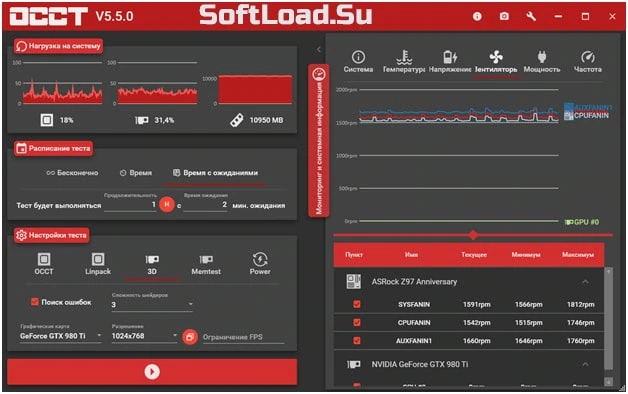Minimize the OCCT window
Viewport: 628px width, 394px height.
[558, 16]
